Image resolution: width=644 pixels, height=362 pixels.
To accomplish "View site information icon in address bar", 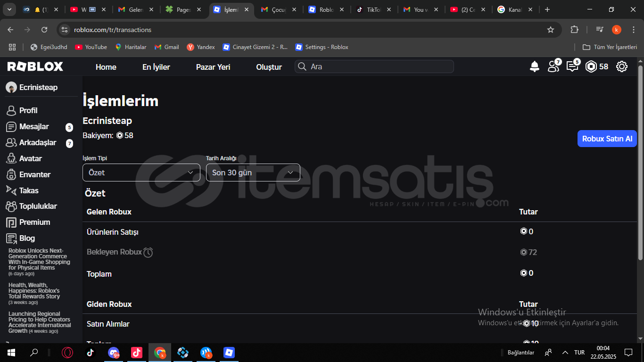I will click(x=65, y=30).
